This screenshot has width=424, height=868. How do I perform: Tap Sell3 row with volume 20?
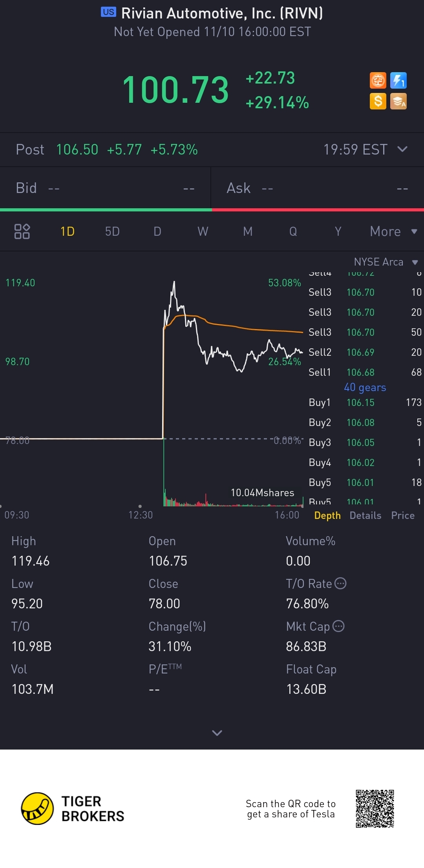pyautogui.click(x=365, y=312)
